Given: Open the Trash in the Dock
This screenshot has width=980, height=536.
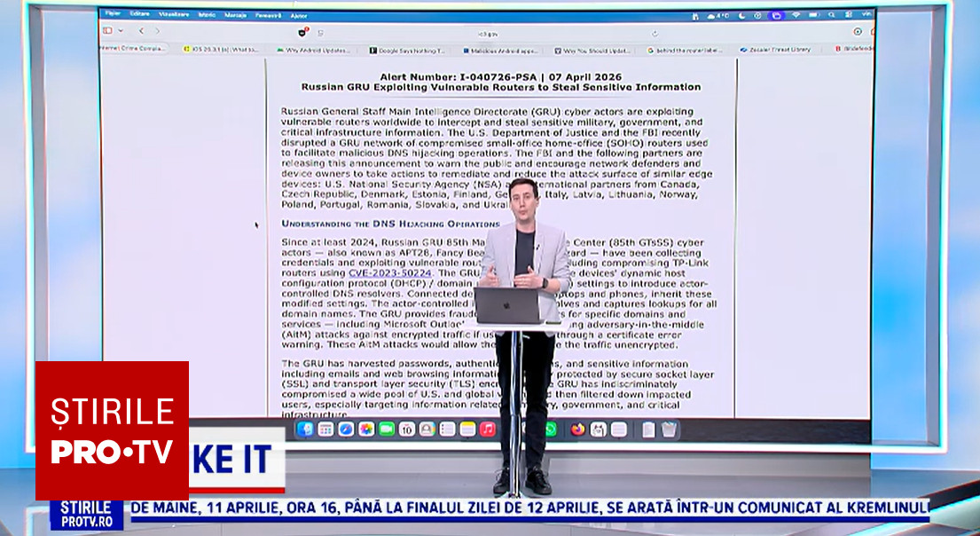Looking at the screenshot, I should click(669, 430).
